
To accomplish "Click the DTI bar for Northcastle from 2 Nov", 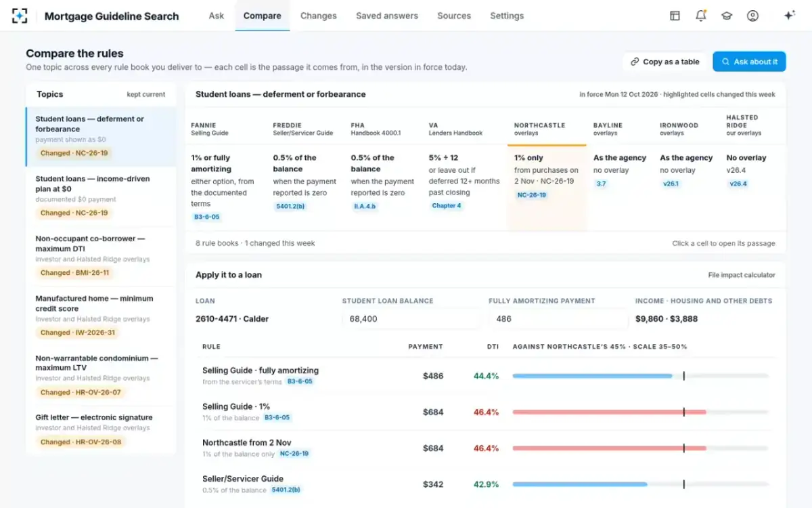I will click(640, 448).
